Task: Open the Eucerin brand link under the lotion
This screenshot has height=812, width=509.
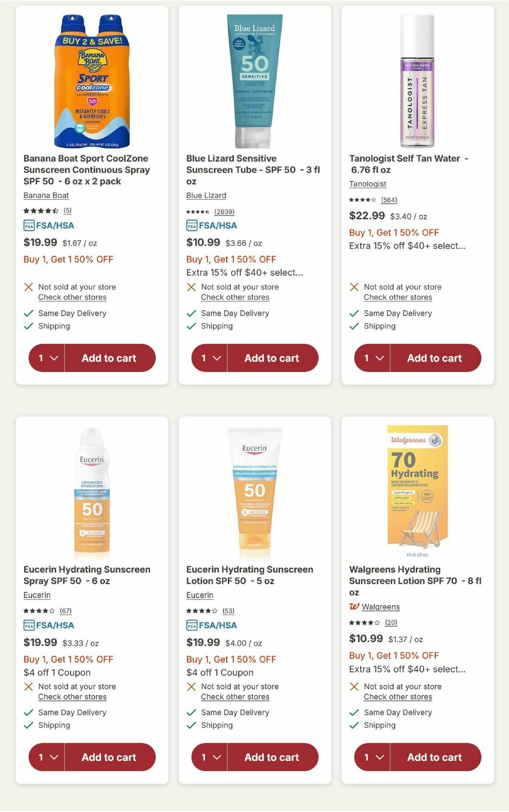Action: coord(199,595)
